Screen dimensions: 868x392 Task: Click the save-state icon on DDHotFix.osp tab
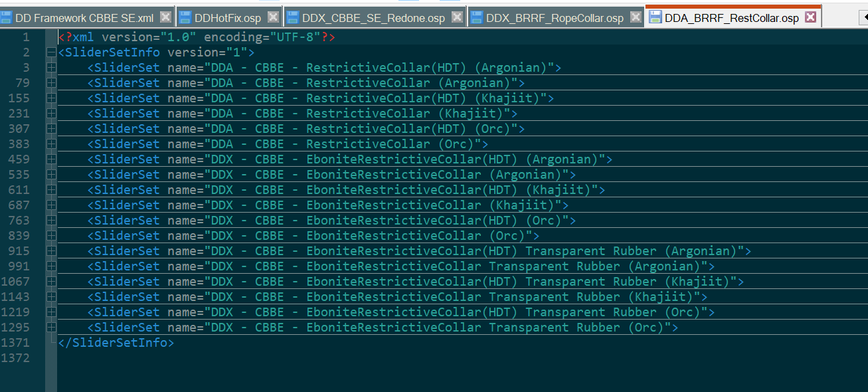click(x=185, y=17)
